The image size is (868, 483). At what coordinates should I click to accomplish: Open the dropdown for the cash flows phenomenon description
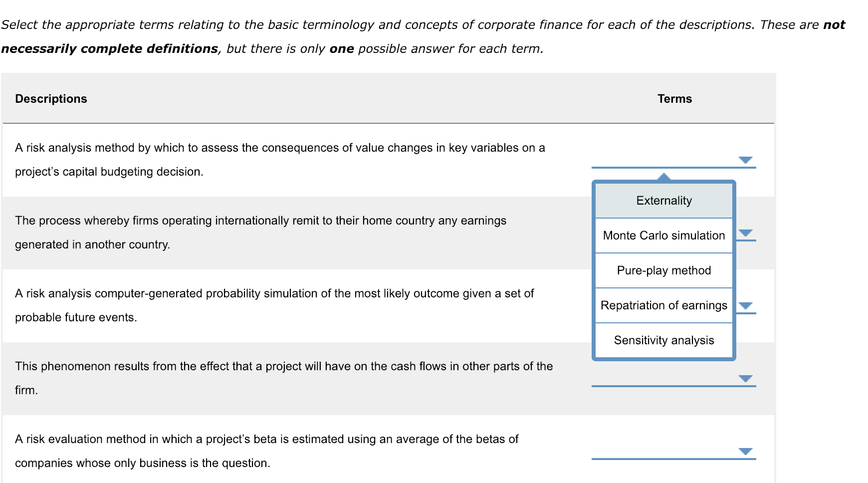tap(745, 378)
